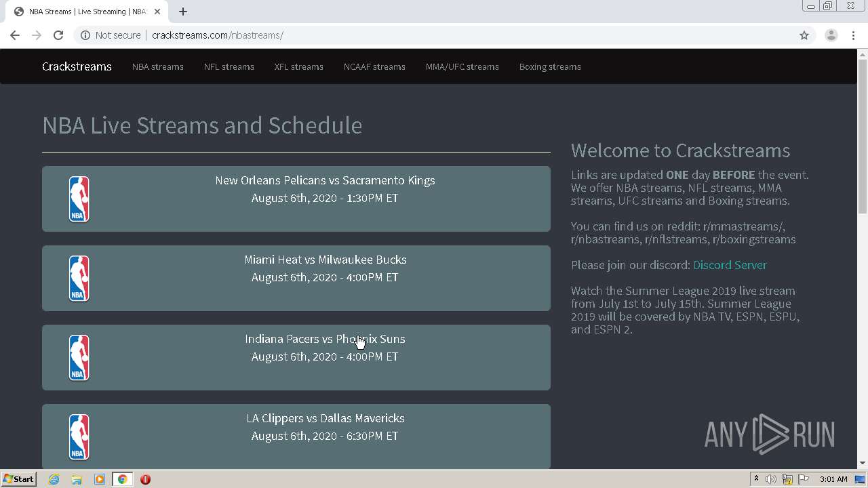Open the file explorer taskbar icon
The image size is (868, 488).
coord(77,479)
